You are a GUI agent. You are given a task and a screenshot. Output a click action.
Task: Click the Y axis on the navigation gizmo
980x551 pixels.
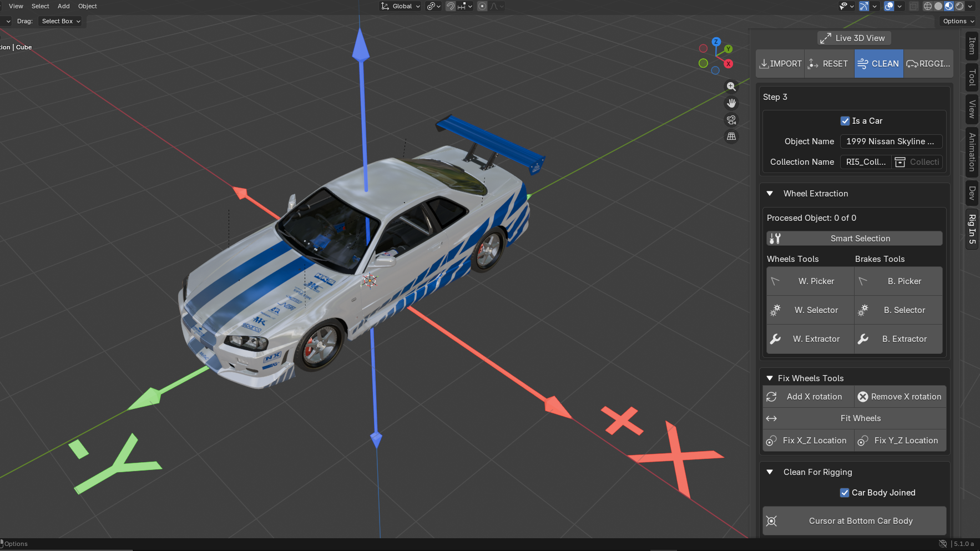pyautogui.click(x=729, y=49)
